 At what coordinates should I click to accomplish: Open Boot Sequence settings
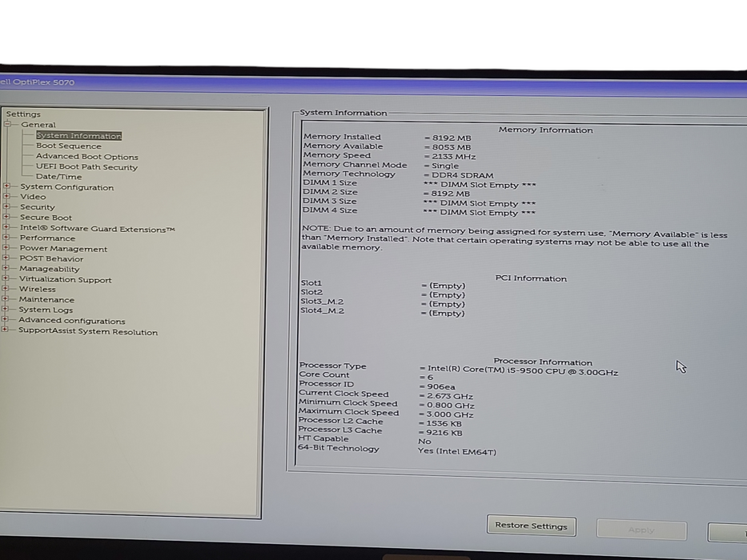tap(69, 146)
